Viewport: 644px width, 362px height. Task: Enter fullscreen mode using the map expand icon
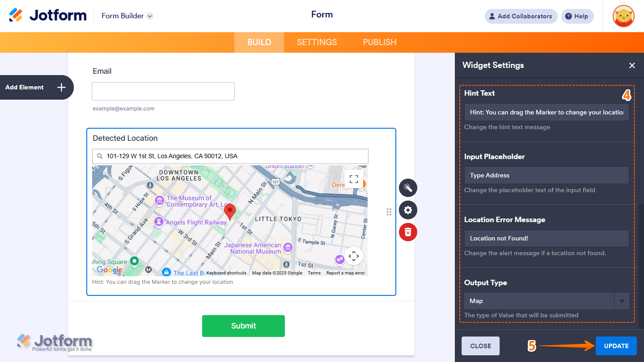point(353,179)
